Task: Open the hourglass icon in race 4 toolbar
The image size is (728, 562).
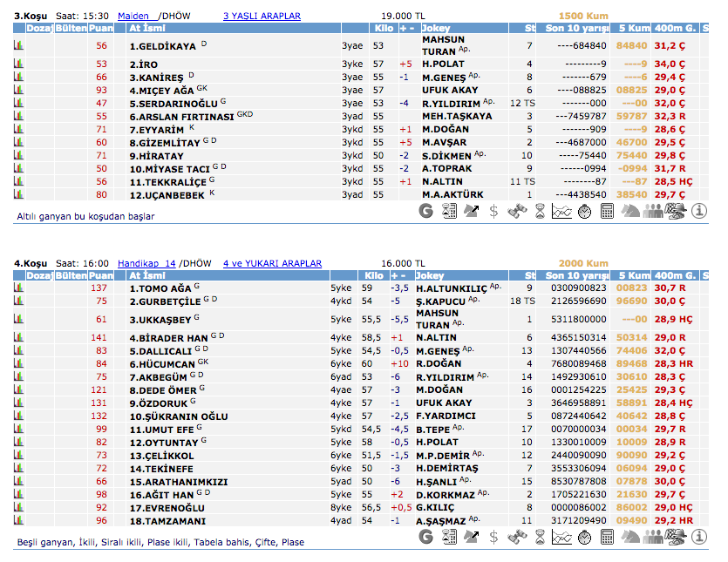Action: [540, 537]
